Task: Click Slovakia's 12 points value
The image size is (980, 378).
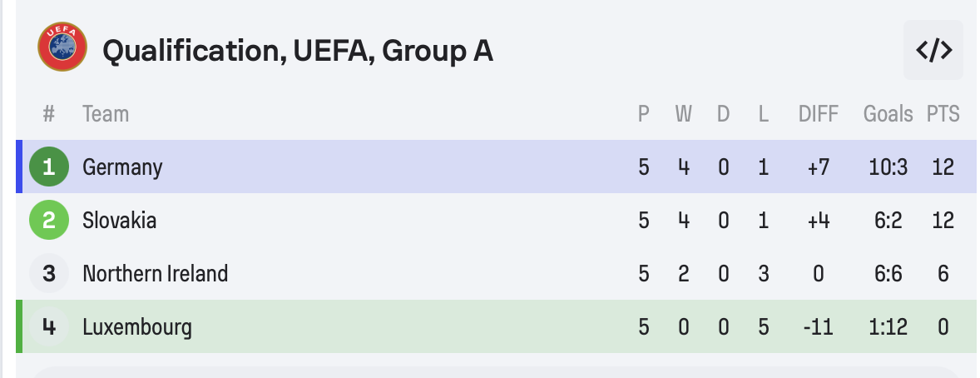Action: 943,220
